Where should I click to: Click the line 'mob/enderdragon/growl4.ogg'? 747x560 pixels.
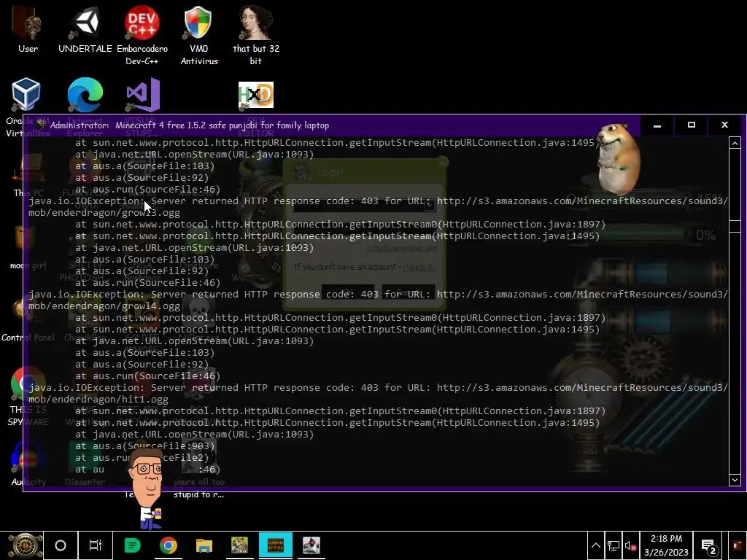pyautogui.click(x=104, y=306)
